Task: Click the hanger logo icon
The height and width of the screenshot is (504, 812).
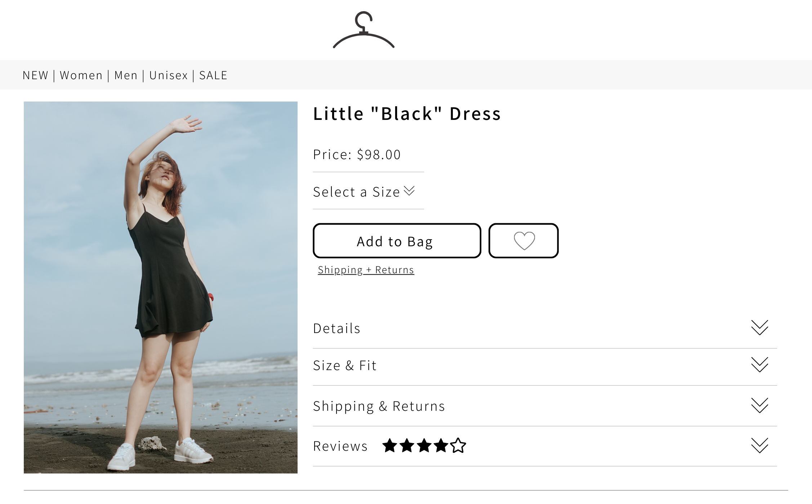Action: (363, 30)
